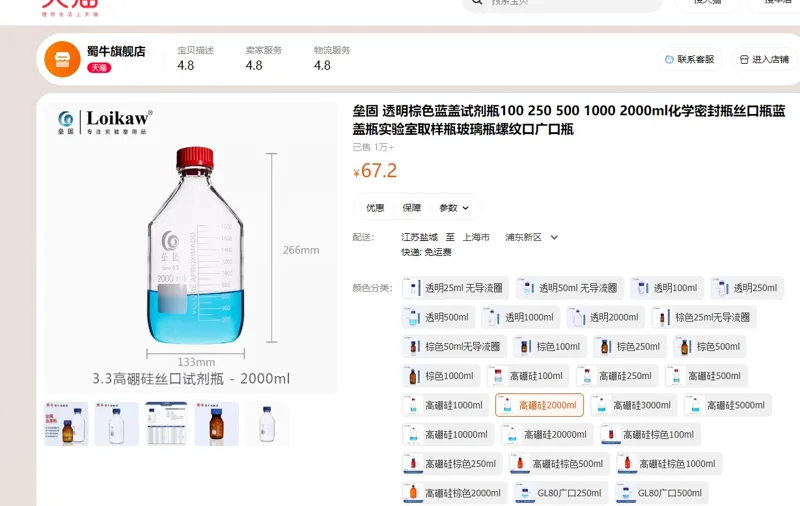Image resolution: width=800 pixels, height=506 pixels.
Task: Click the Tmall logo at the top left
Action: 70,8
